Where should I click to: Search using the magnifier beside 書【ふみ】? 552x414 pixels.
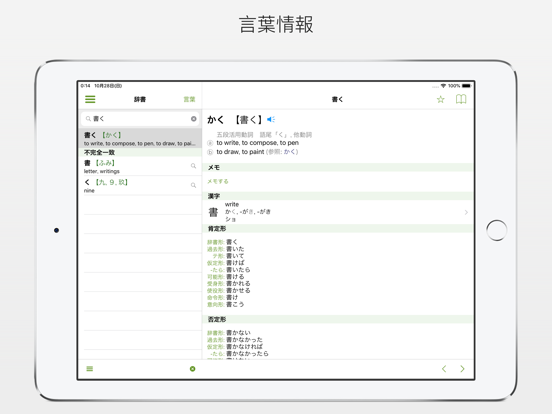(x=193, y=166)
